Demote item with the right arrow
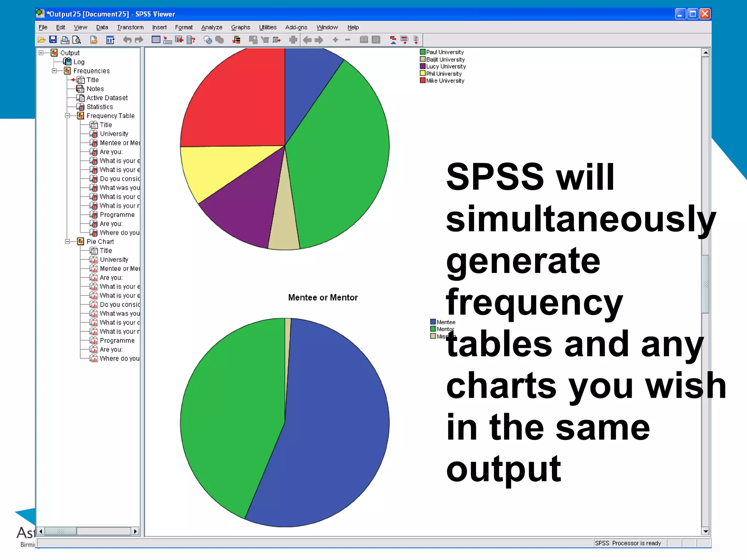Viewport: 747px width, 560px height. pos(319,40)
